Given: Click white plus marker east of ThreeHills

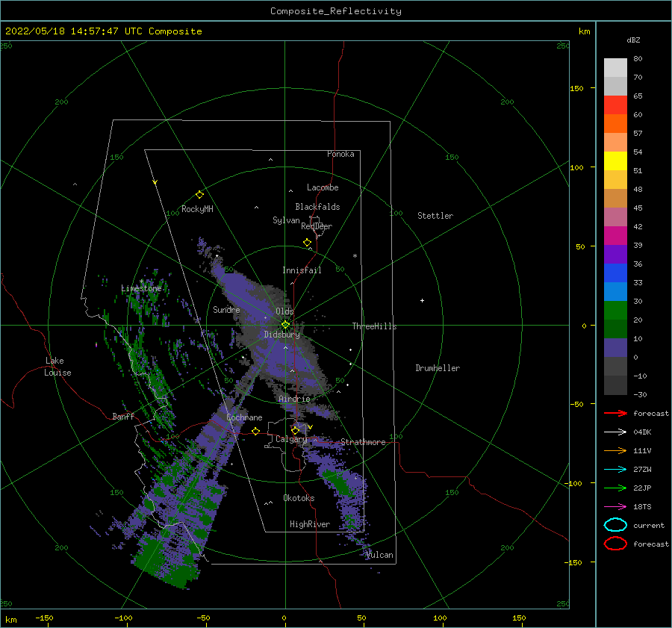Looking at the screenshot, I should click(422, 300).
